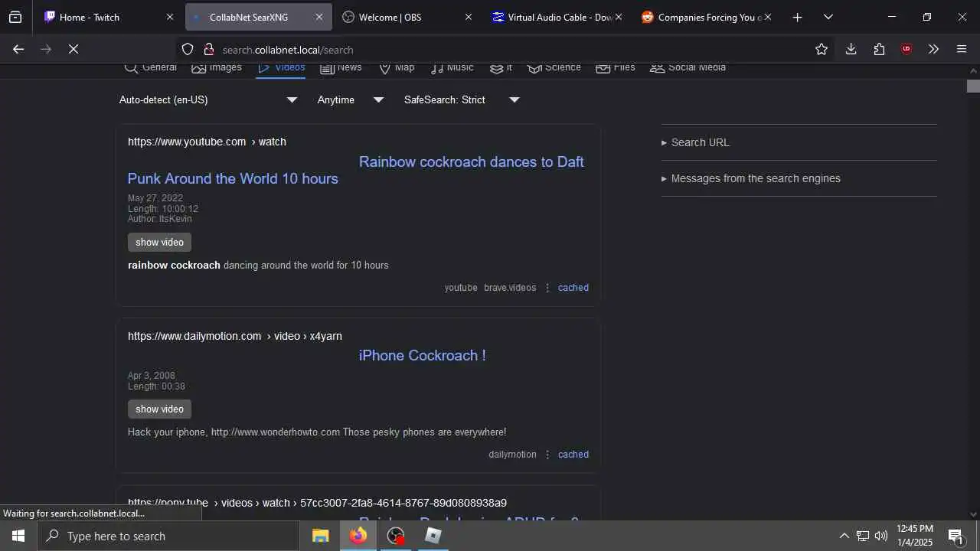Open the Anytime time range dropdown
This screenshot has height=551, width=980.
(x=351, y=100)
